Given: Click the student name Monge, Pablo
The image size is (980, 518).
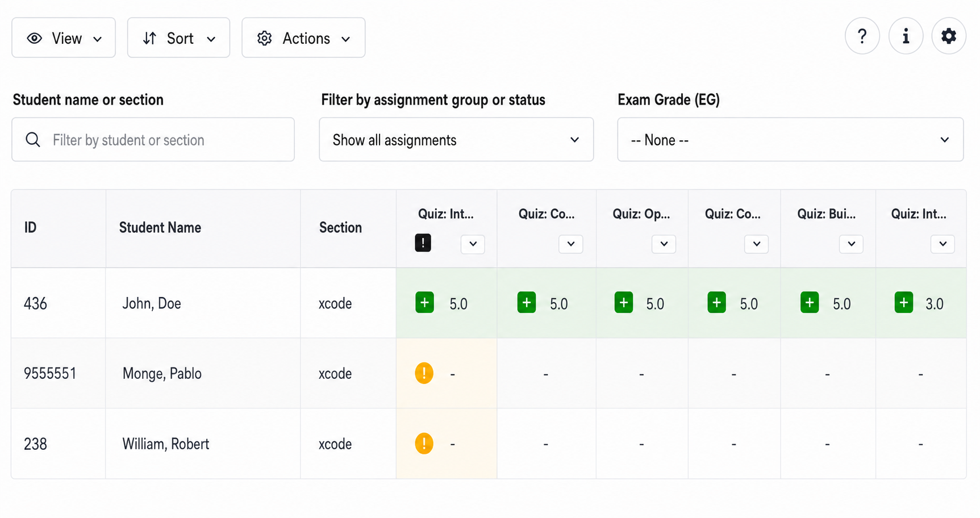Looking at the screenshot, I should pyautogui.click(x=162, y=374).
